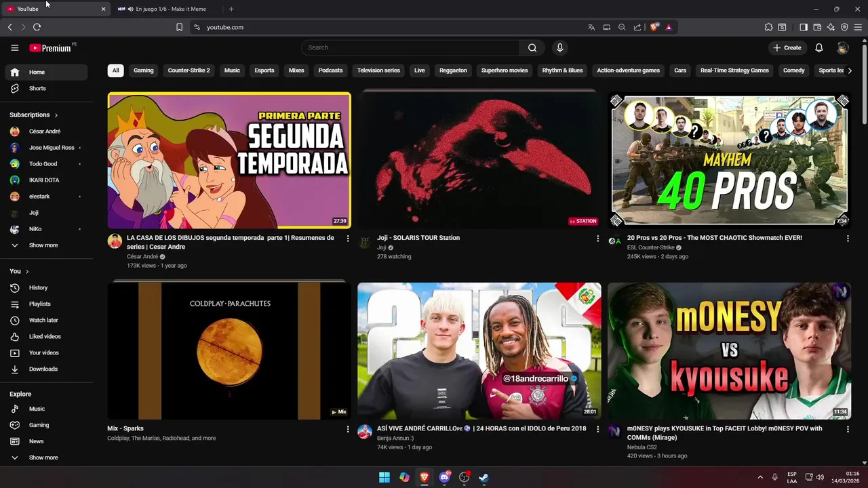Open browser extensions puzzle icon

[x=768, y=27]
